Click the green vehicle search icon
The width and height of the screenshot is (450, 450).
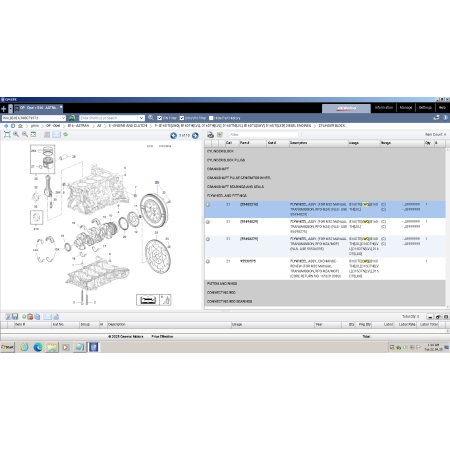click(x=72, y=118)
